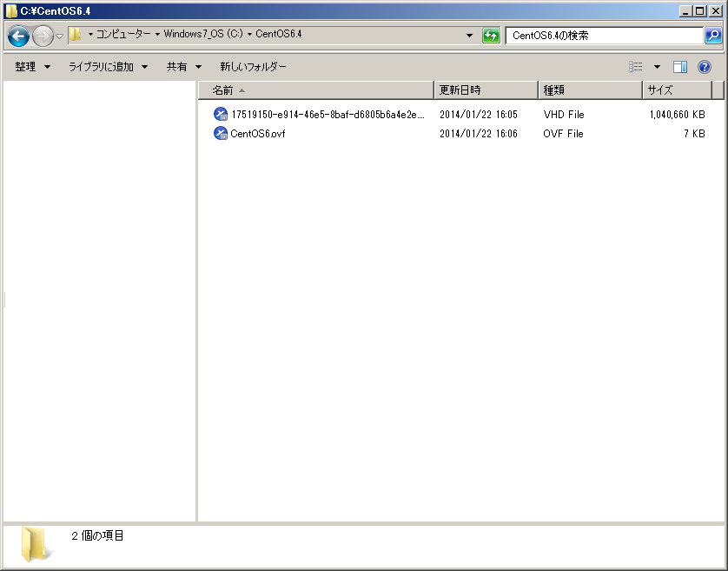Expand the arrow before コンピューター in the path
Screen dimensions: 728x571
pos(90,34)
